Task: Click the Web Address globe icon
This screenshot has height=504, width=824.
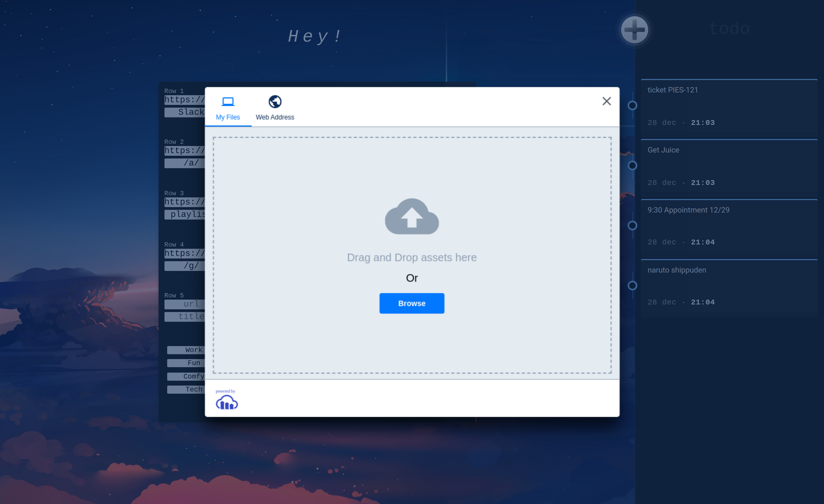Action: tap(275, 101)
